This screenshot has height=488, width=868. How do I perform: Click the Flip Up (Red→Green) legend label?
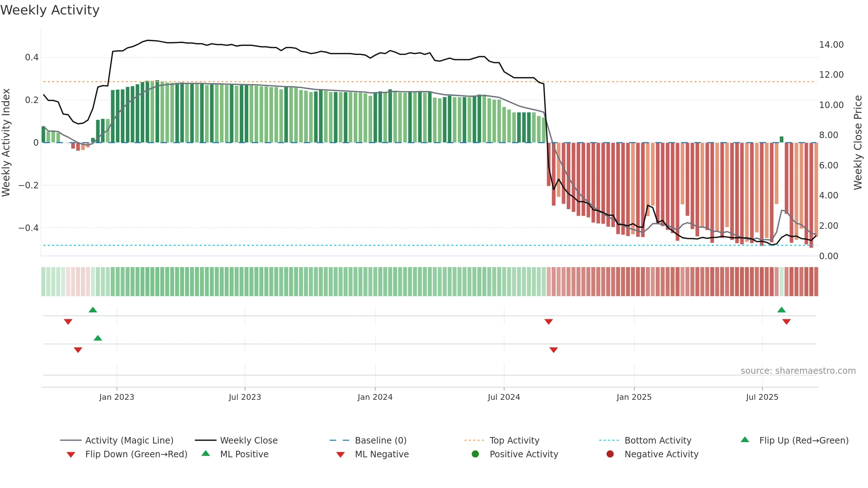pos(804,440)
